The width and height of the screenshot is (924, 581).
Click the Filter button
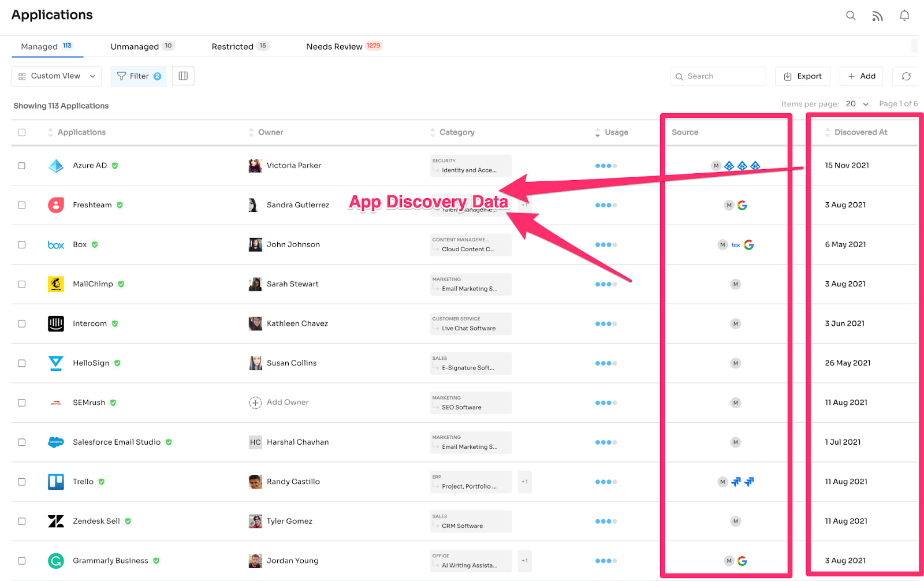(x=139, y=76)
